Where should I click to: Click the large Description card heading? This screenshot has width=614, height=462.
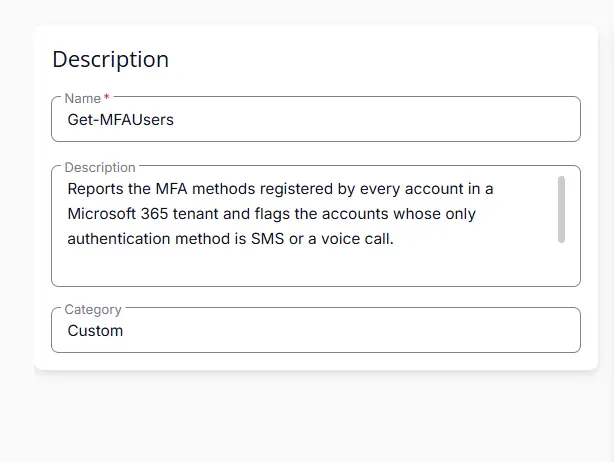(x=110, y=60)
